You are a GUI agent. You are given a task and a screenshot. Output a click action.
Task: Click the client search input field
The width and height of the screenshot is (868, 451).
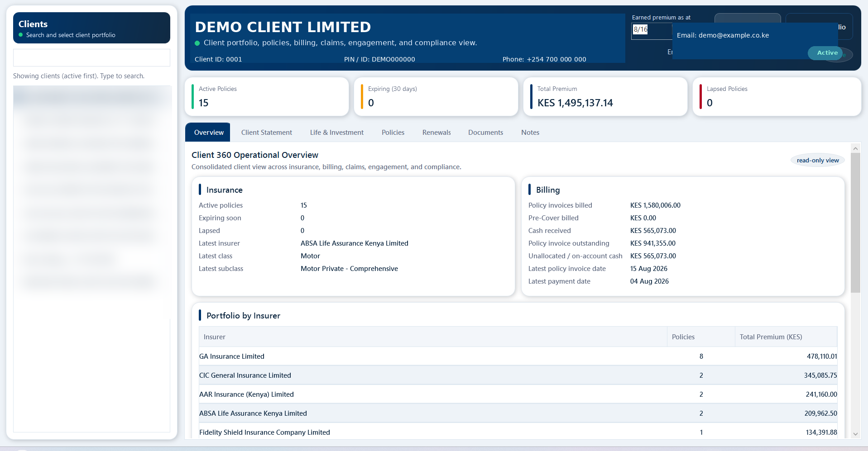(x=91, y=58)
